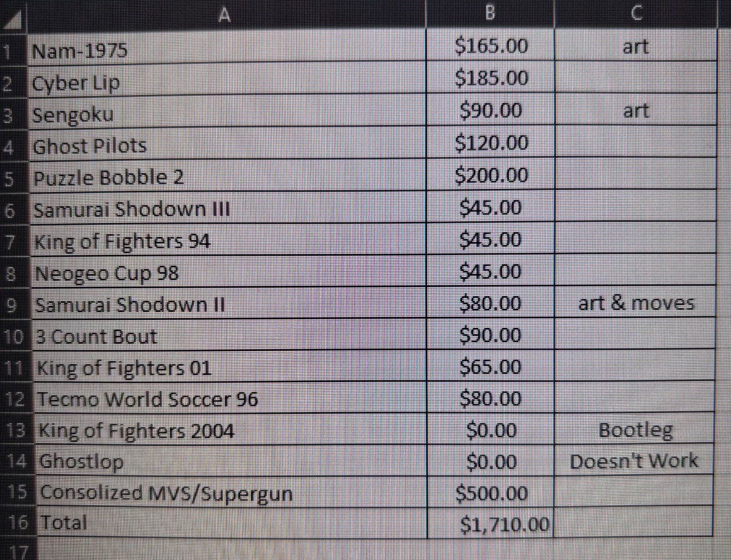This screenshot has width=731, height=560.
Task: Select column A header
Action: tap(225, 15)
